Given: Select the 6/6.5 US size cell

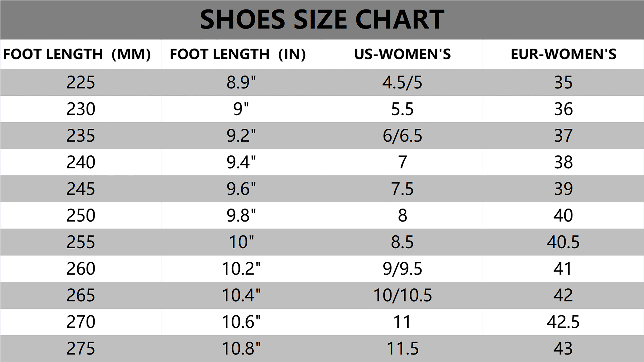Looking at the screenshot, I should click(402, 136).
